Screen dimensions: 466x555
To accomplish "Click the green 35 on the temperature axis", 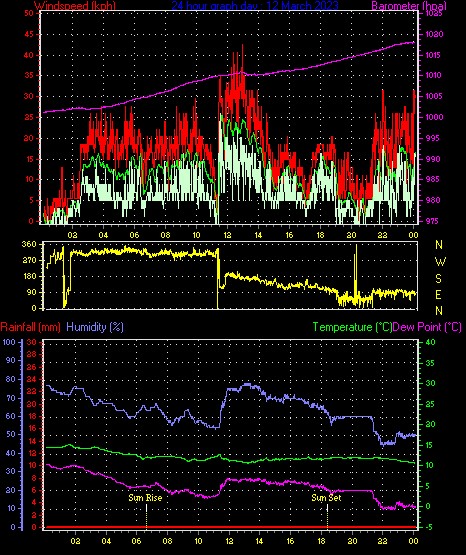I will [x=430, y=363].
